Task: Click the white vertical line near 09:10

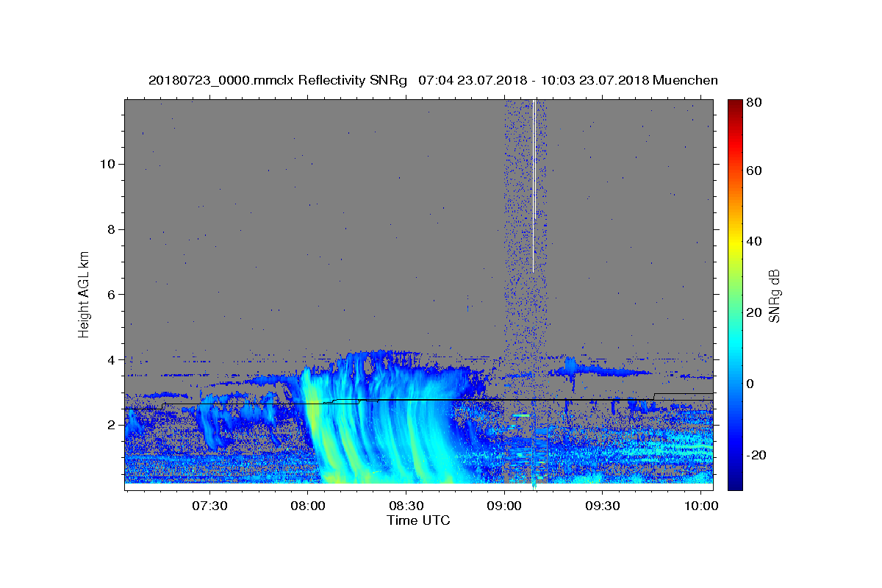Action: click(x=534, y=186)
